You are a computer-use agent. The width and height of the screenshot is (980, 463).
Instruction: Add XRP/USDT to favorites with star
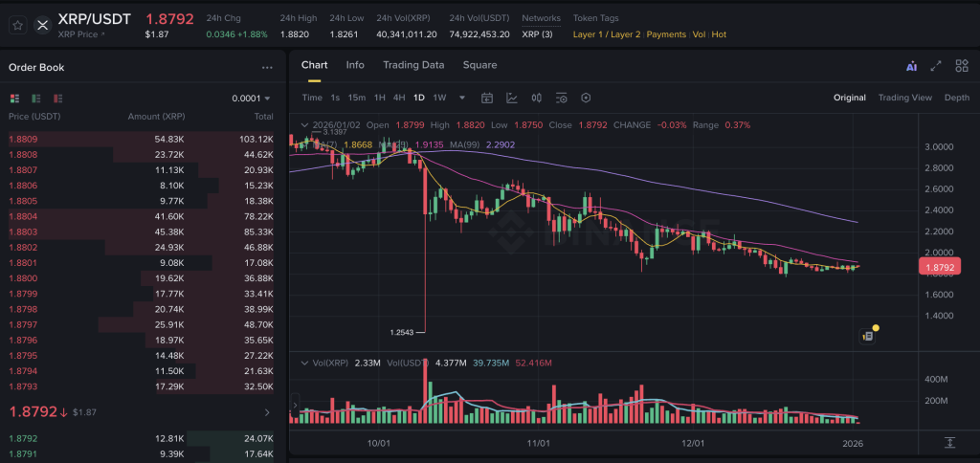pos(18,25)
